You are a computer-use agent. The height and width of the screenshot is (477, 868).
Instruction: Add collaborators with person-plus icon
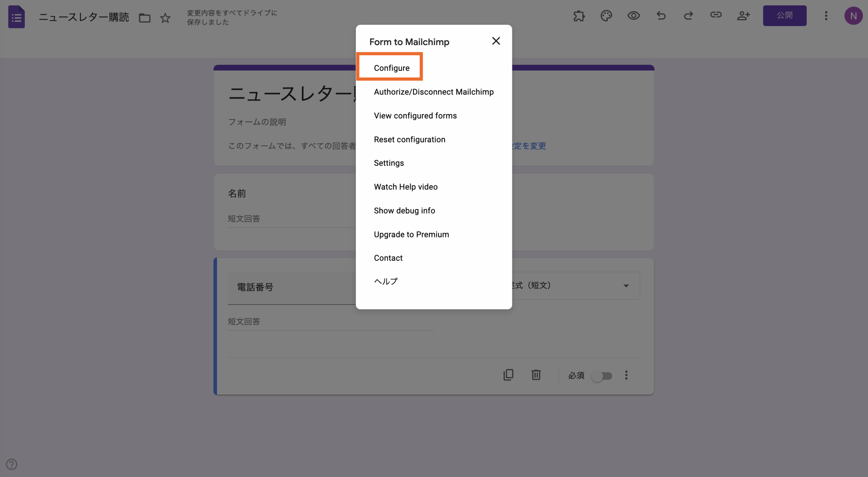[x=743, y=16]
